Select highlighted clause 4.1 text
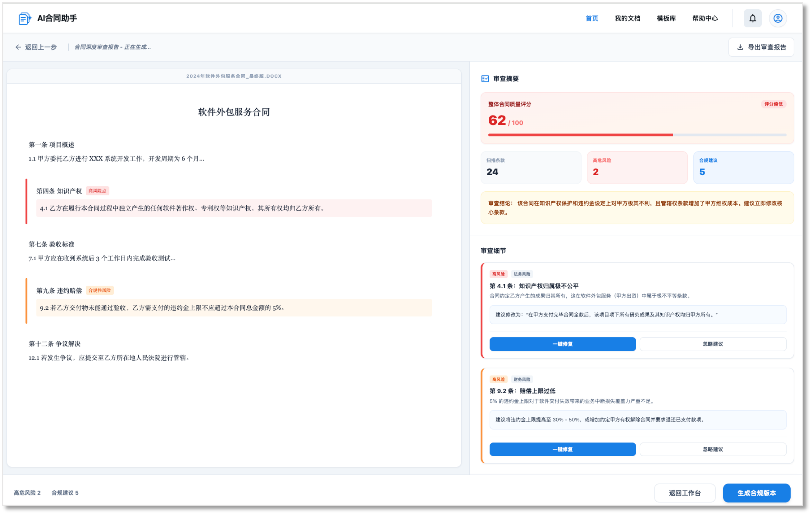This screenshot has height=515, width=812. pyautogui.click(x=234, y=208)
